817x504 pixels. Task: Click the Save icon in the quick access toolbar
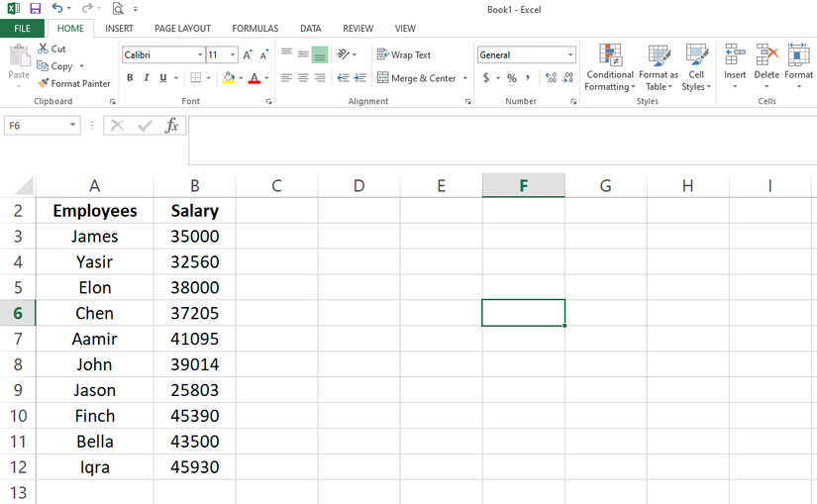[35, 8]
